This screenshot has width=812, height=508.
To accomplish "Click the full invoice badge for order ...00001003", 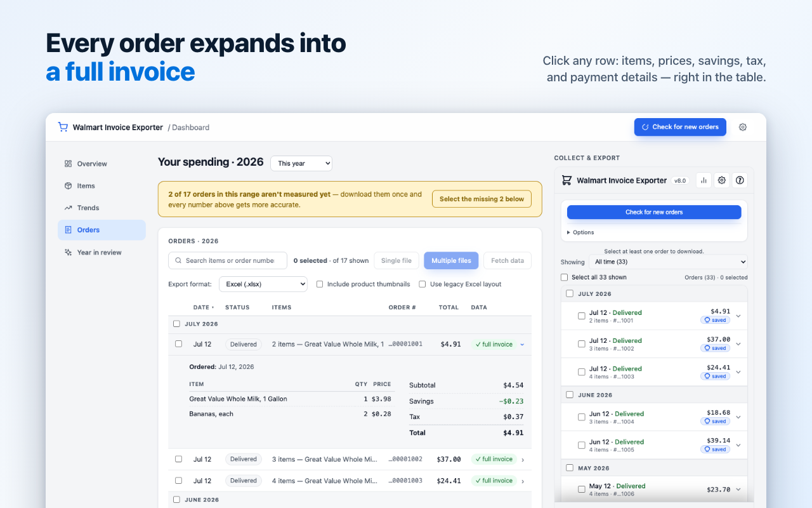I will coord(494,481).
